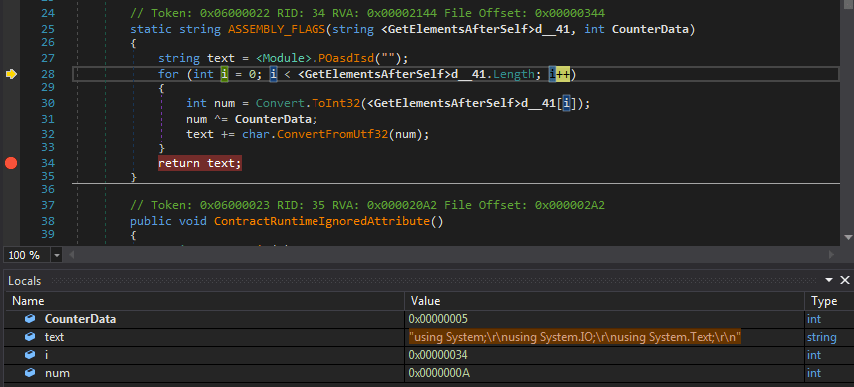Click the ContractRuntimeIgnoredAttribute method name
This screenshot has width=854, height=387.
322,221
